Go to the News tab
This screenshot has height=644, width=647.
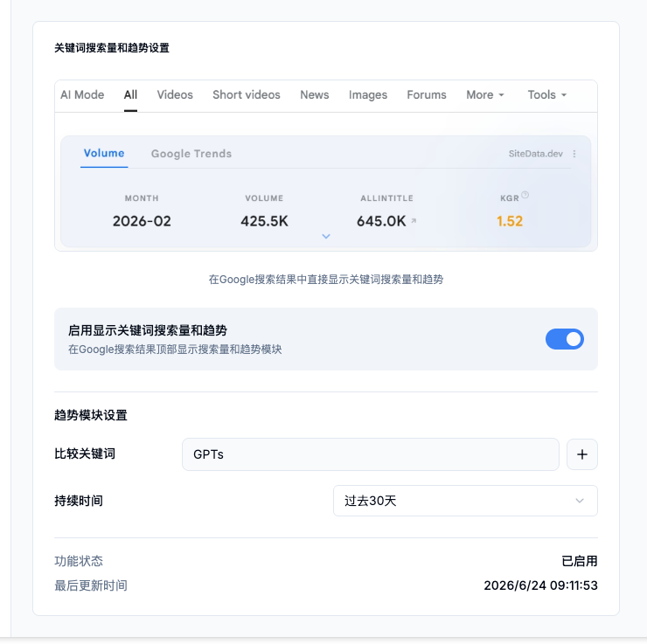315,95
